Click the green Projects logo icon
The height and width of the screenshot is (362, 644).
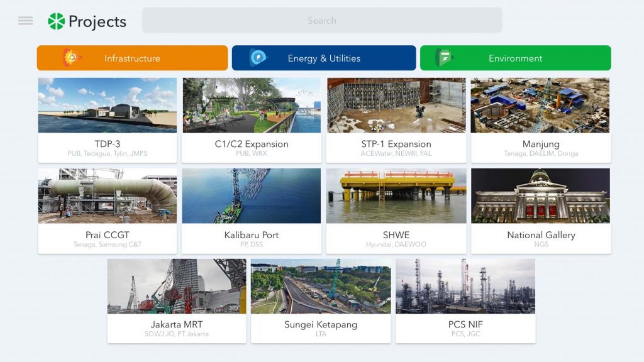point(56,21)
